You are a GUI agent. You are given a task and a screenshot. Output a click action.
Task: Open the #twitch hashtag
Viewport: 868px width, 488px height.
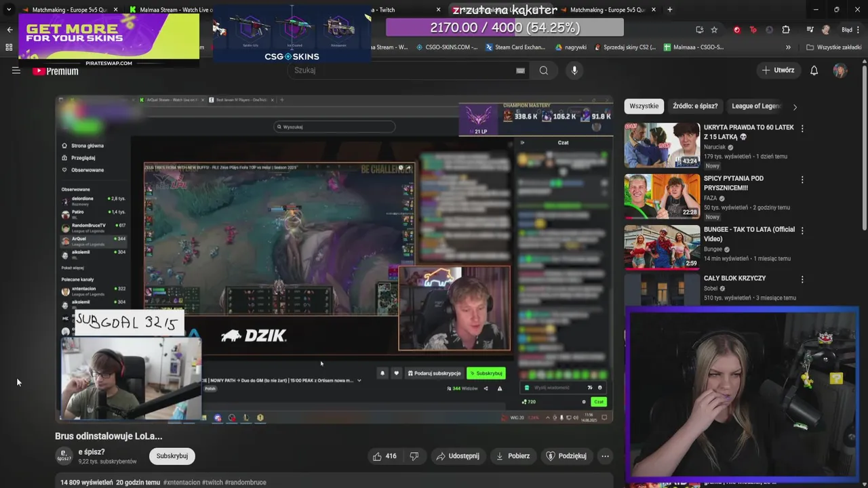tap(212, 483)
